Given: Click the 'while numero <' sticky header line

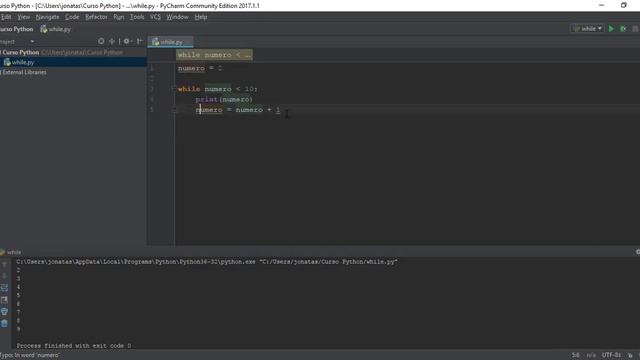Looking at the screenshot, I should pyautogui.click(x=214, y=55).
